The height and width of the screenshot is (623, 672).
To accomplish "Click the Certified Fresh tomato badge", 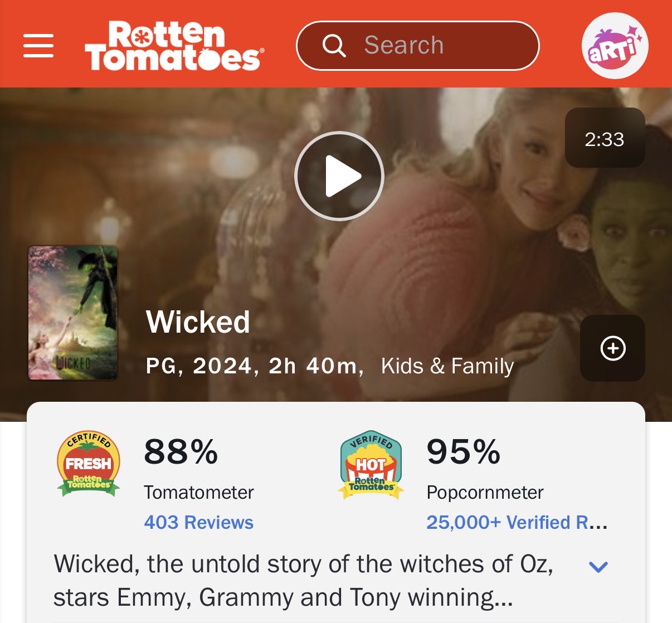I will pos(89,464).
